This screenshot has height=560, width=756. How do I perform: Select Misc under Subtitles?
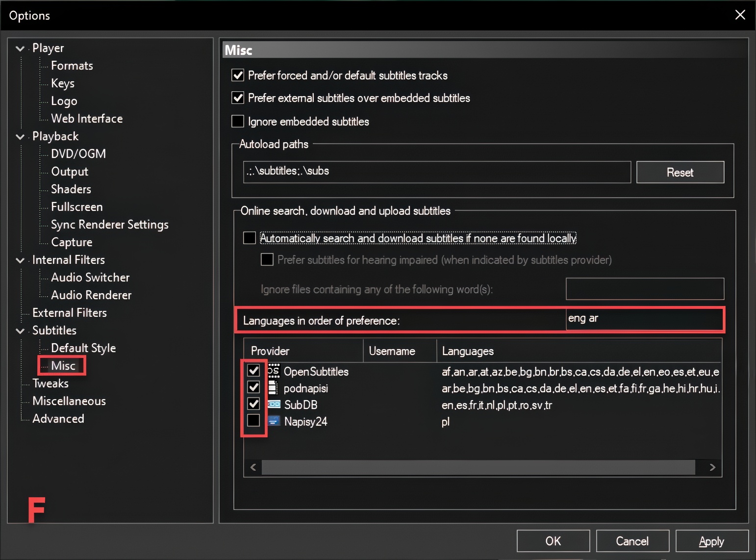click(x=63, y=366)
